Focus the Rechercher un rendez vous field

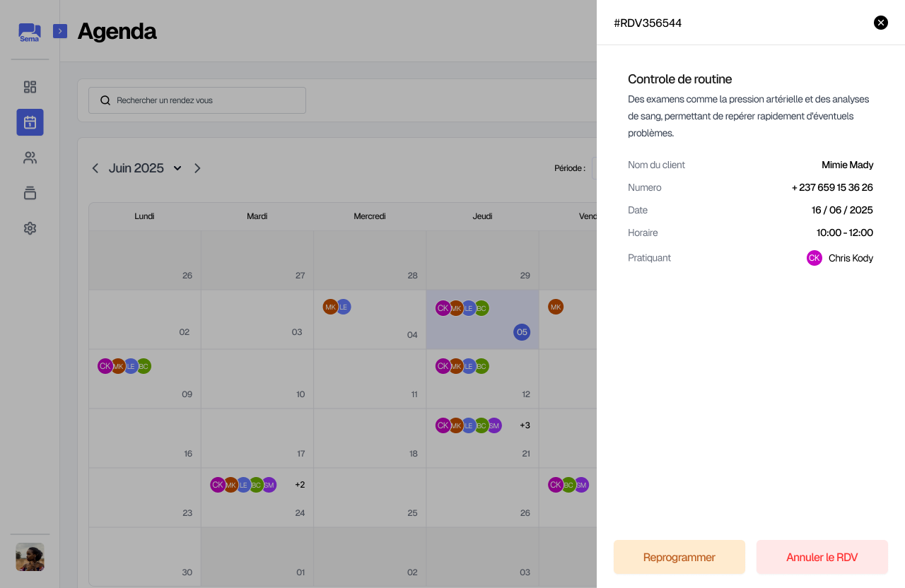[x=205, y=100]
